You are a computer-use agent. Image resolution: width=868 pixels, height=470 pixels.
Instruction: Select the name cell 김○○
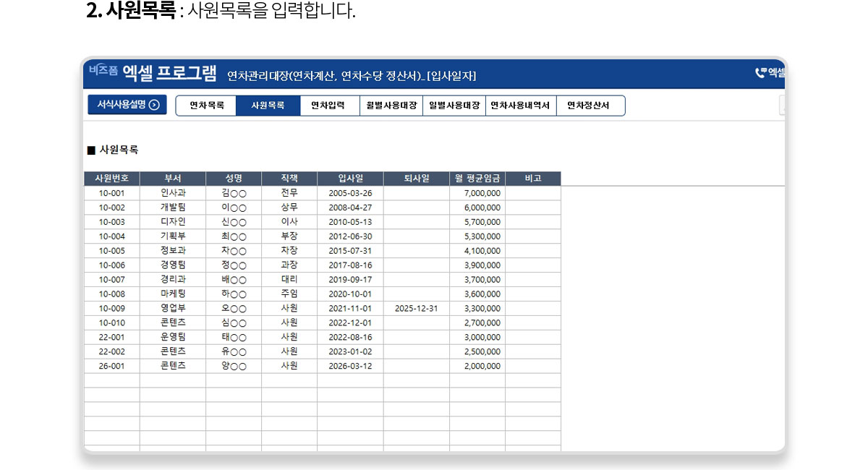point(234,193)
